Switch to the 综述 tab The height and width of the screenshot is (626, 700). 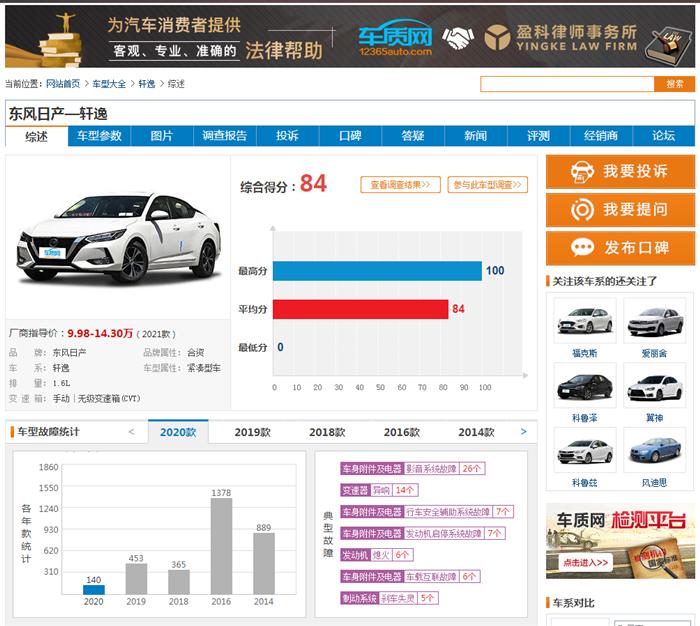tap(37, 136)
